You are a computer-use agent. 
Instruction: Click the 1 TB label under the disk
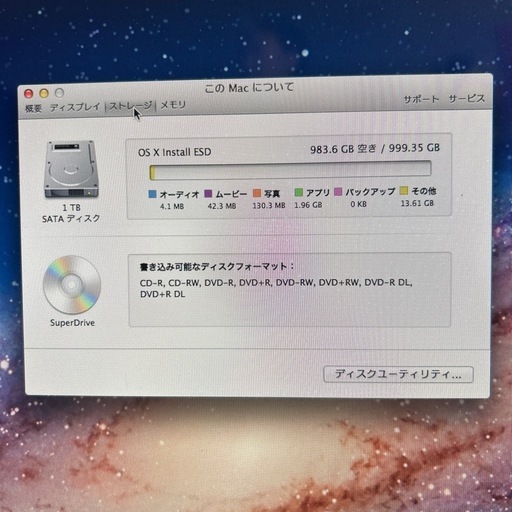72,208
